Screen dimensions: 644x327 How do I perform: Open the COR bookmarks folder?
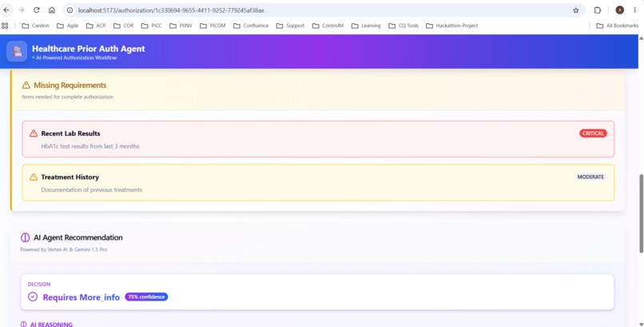[124, 26]
